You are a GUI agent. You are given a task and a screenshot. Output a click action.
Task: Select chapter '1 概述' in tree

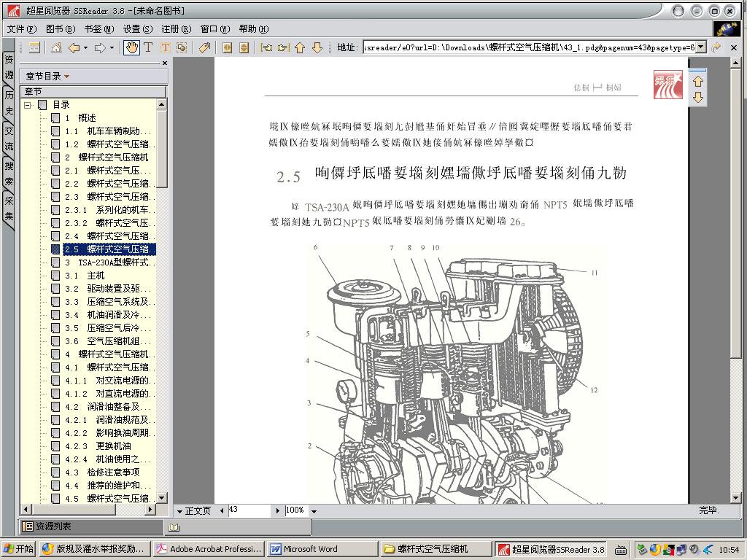(80, 118)
